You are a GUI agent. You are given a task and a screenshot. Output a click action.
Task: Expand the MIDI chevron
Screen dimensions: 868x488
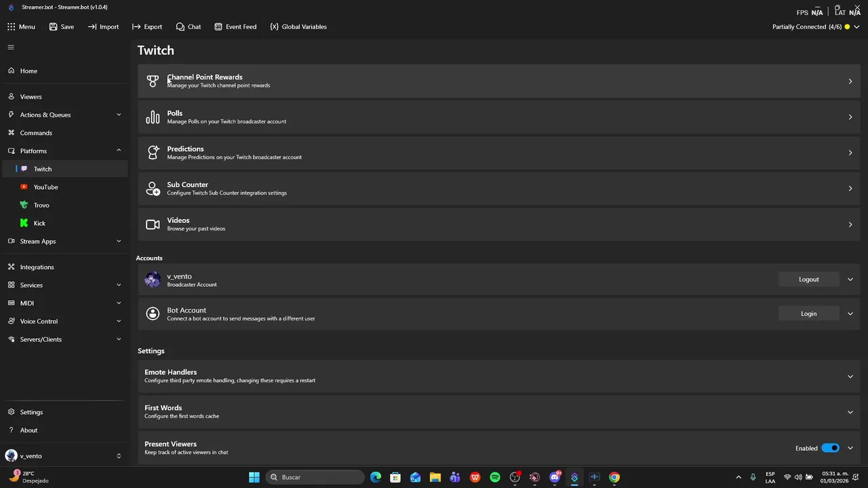pos(119,303)
